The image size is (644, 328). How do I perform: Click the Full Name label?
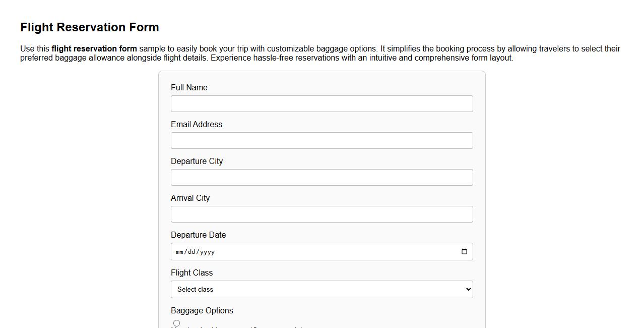tap(189, 87)
